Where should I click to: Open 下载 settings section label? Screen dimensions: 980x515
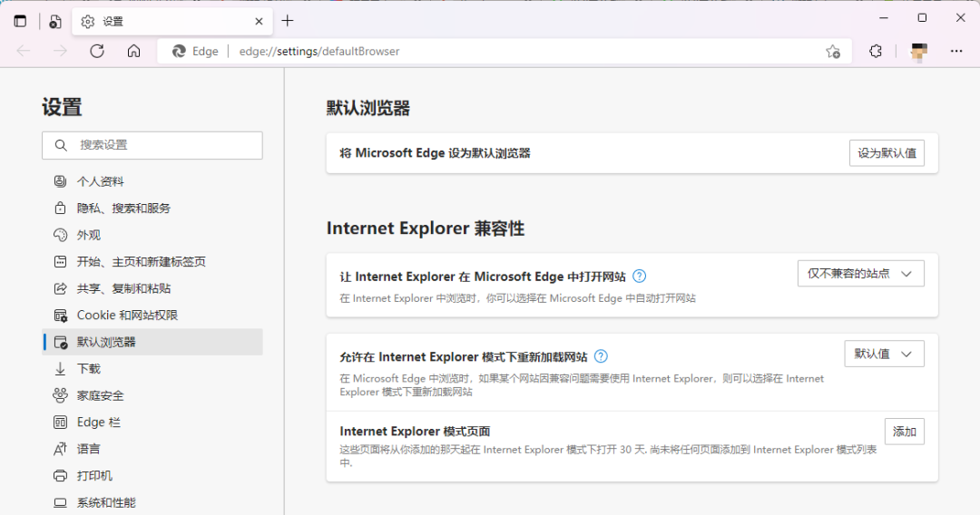pos(89,369)
